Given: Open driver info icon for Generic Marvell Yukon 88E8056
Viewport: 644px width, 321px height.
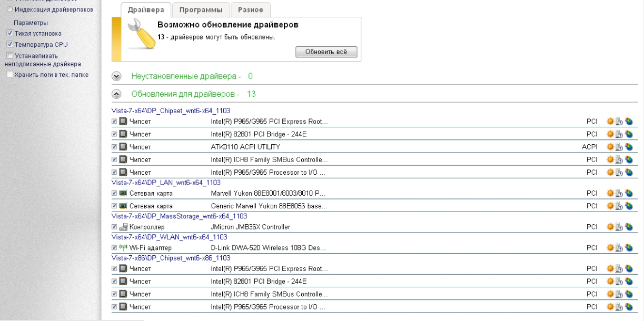Looking at the screenshot, I should [x=619, y=206].
